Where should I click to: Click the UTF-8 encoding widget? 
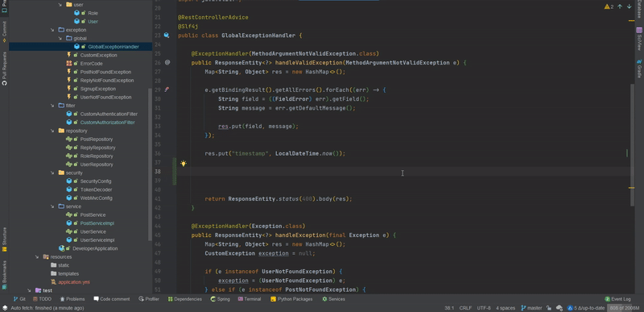[484, 308]
